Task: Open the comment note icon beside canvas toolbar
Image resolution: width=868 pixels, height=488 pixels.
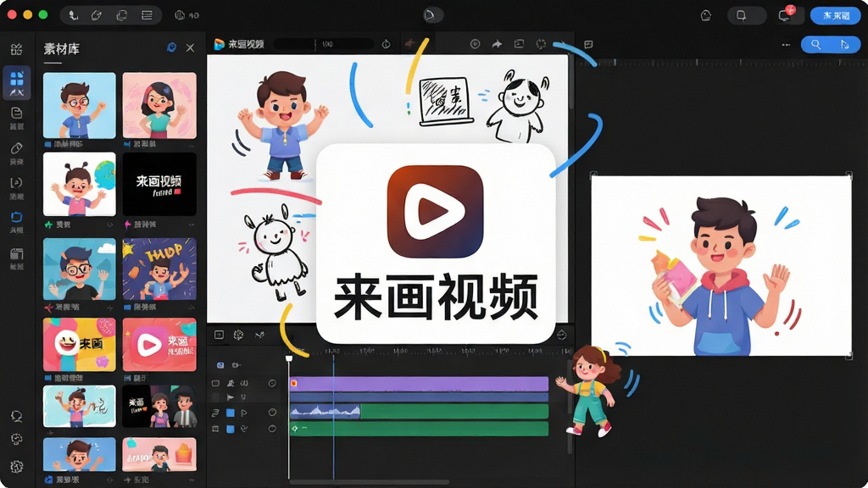Action: point(588,44)
